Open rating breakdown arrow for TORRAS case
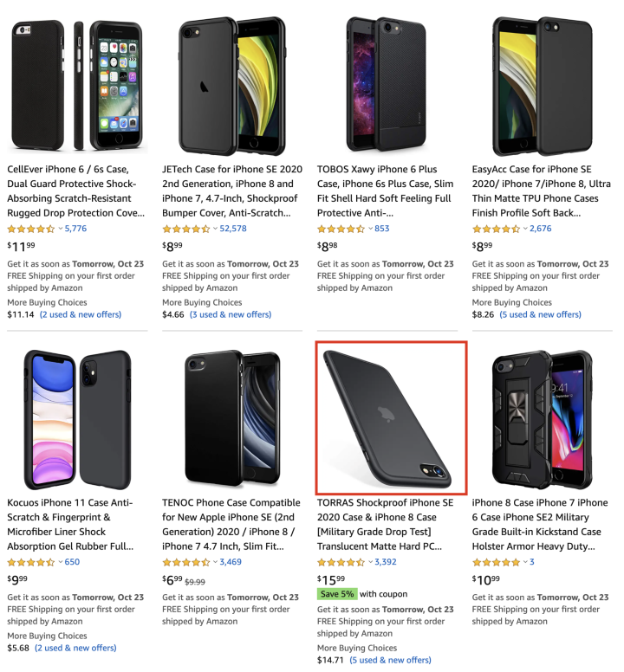Viewport: 624px width, 672px height. coord(371,562)
